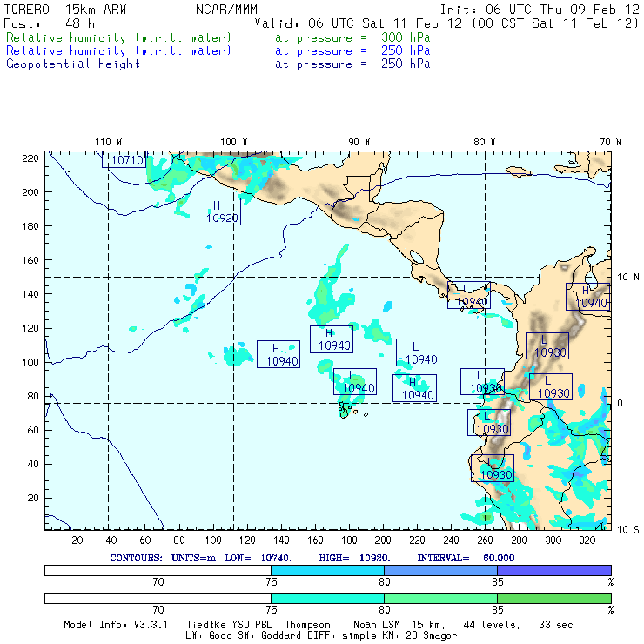This screenshot has width=644, height=644.
Task: Click the '0' equator latitude label
Action: pyautogui.click(x=620, y=403)
